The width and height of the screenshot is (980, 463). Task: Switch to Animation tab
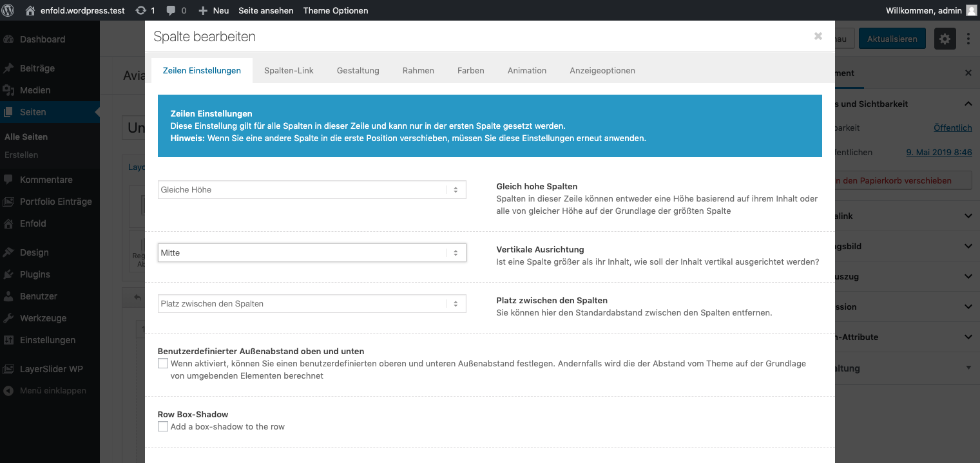(526, 71)
